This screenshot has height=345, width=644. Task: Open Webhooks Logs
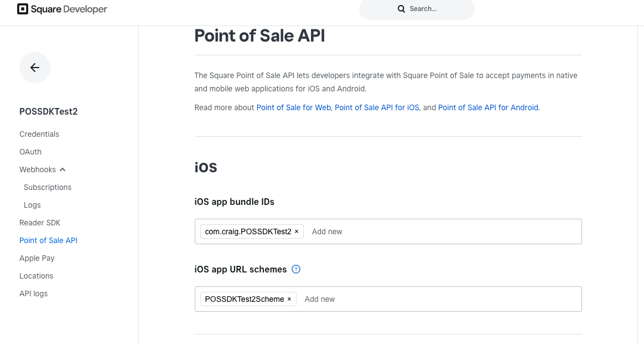click(32, 205)
